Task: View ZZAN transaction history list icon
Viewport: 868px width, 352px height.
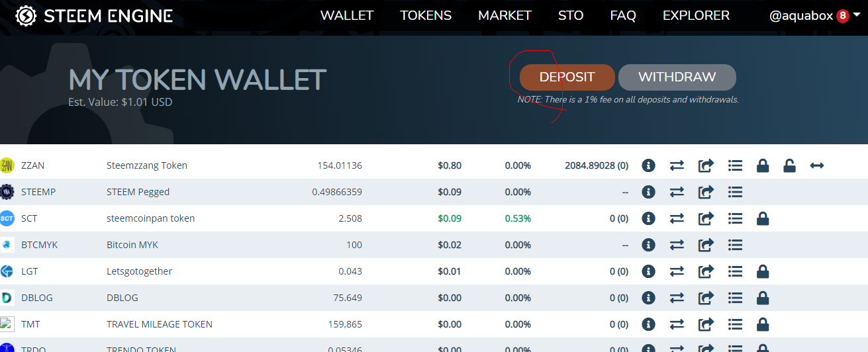Action: tap(735, 165)
